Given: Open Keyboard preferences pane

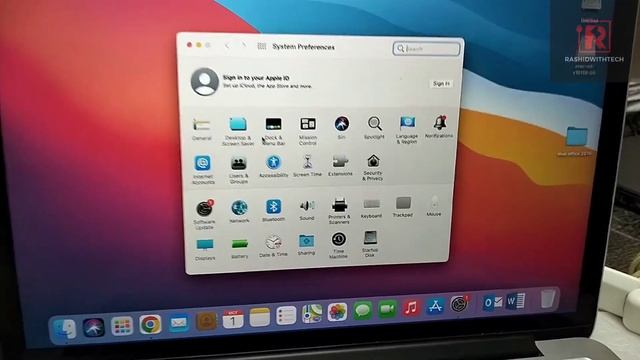Looking at the screenshot, I should point(371,204).
